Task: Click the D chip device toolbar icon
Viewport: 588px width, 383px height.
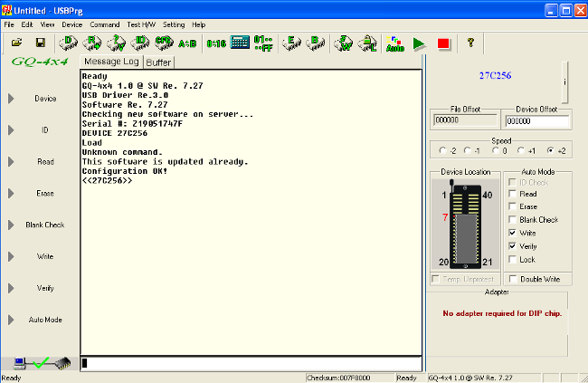Action: pyautogui.click(x=68, y=43)
